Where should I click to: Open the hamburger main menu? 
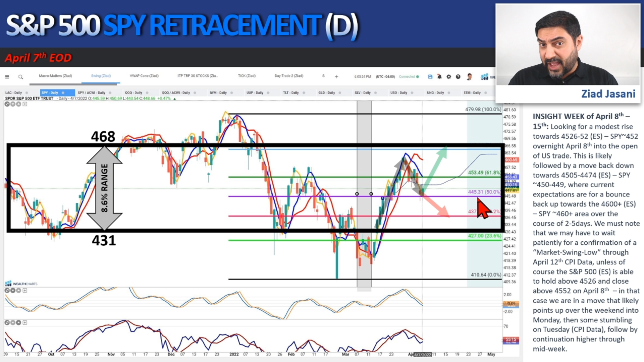pos(7,77)
